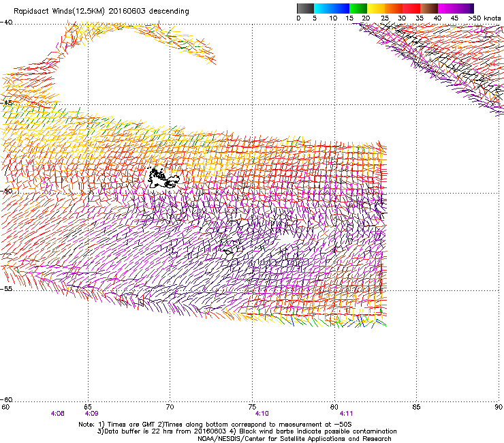Click the "0" label under the color bar

[x=298, y=18]
